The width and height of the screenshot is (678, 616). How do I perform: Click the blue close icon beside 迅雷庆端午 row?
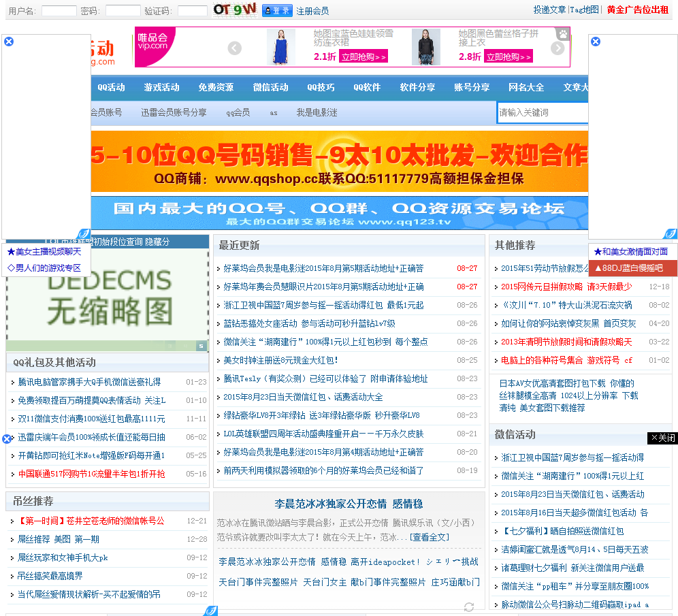(7, 439)
